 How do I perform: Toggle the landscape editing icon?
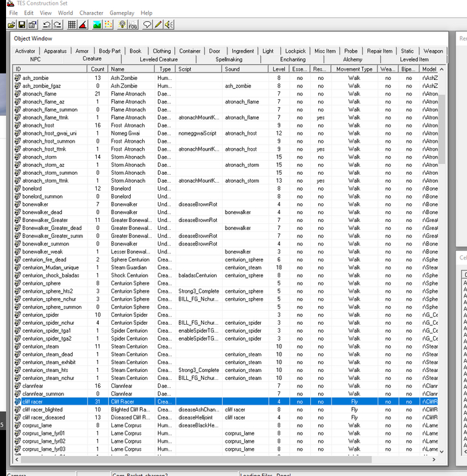97,25
